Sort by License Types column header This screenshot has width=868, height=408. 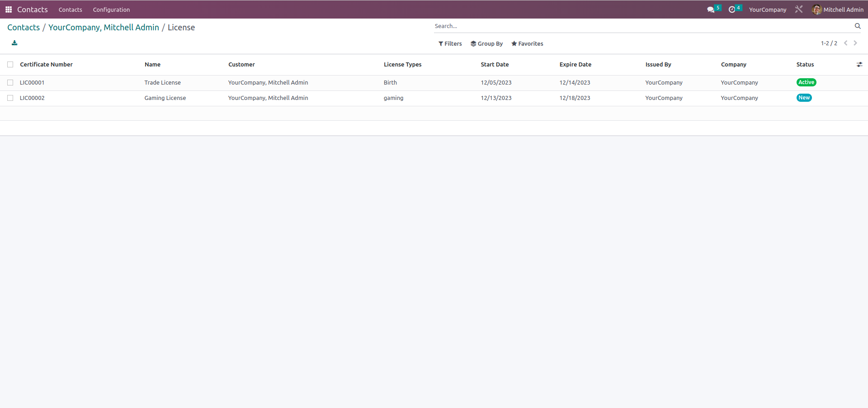[403, 65]
